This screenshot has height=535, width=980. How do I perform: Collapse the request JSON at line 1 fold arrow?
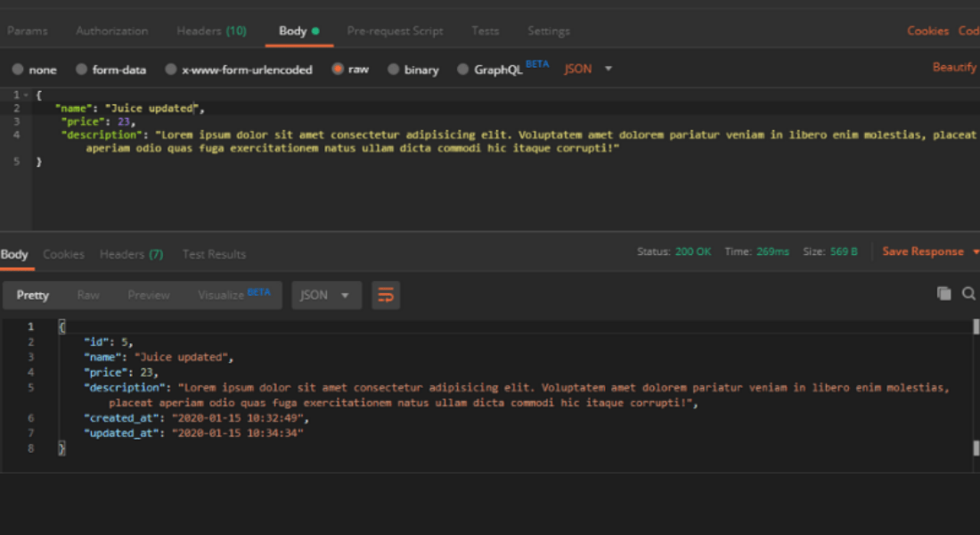click(26, 95)
